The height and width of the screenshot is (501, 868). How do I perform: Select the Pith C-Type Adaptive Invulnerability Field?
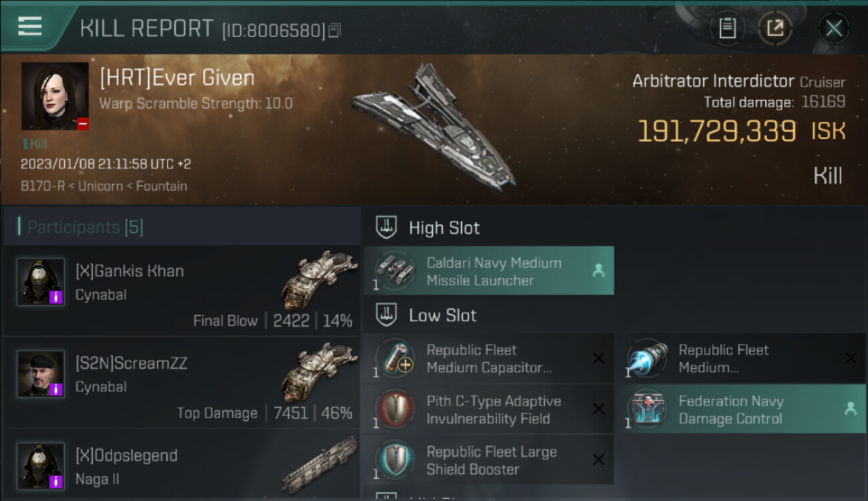[x=489, y=409]
